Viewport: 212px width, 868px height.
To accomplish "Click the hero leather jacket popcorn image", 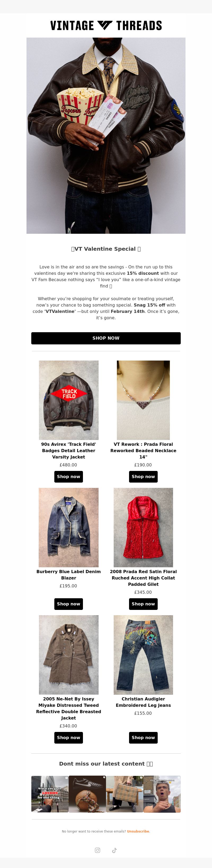I will coord(106,136).
